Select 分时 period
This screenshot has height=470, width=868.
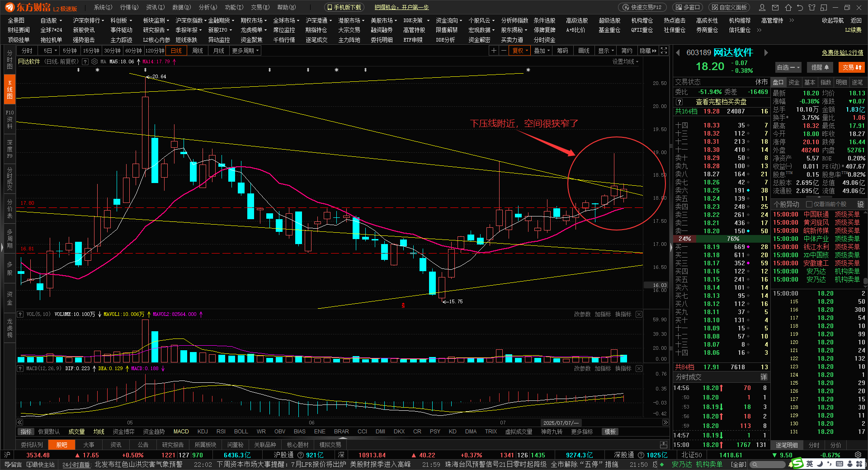[x=27, y=51]
